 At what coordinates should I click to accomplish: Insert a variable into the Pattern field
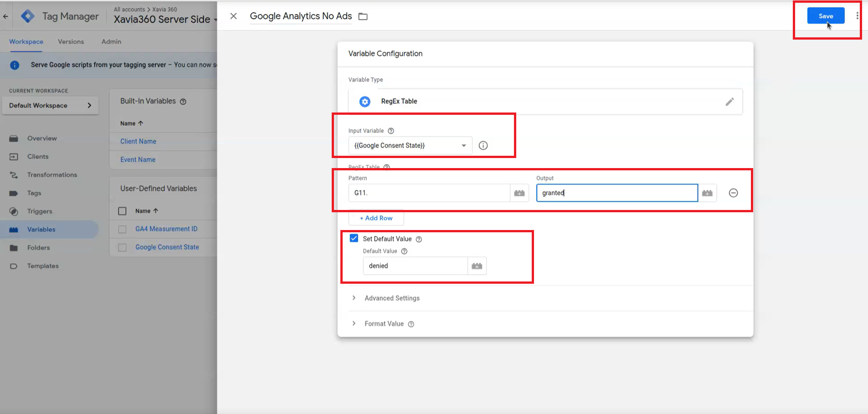519,193
